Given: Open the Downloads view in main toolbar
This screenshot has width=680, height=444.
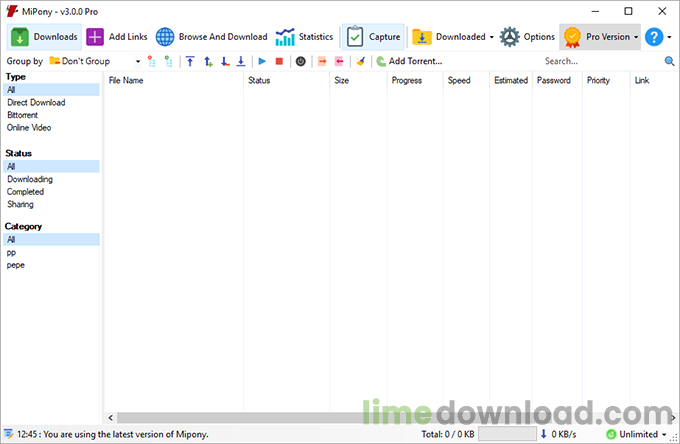Looking at the screenshot, I should (44, 37).
